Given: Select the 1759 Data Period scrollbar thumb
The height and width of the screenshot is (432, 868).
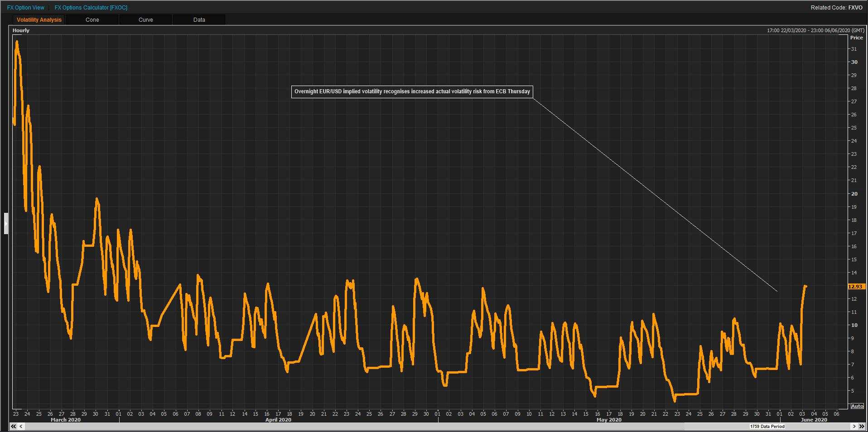Looking at the screenshot, I should point(767,426).
